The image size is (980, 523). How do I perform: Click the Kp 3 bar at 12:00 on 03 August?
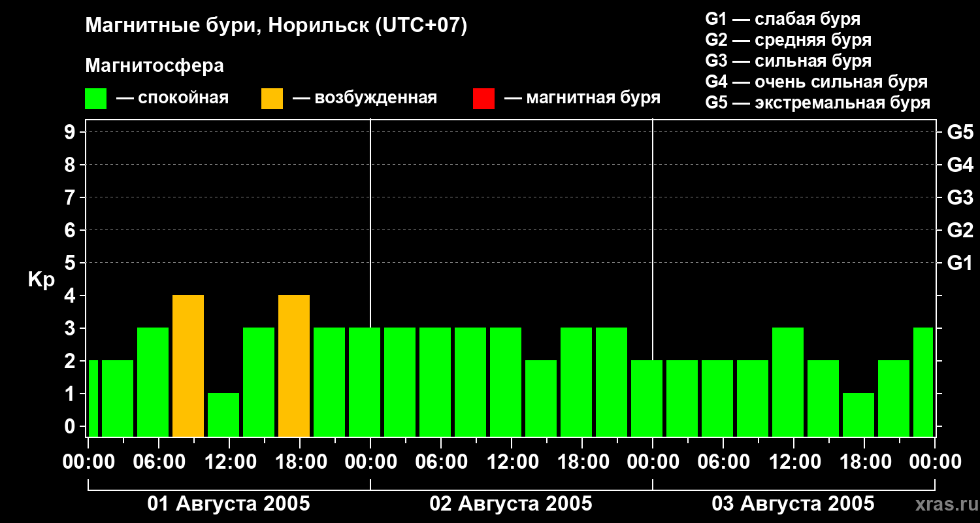pos(788,382)
